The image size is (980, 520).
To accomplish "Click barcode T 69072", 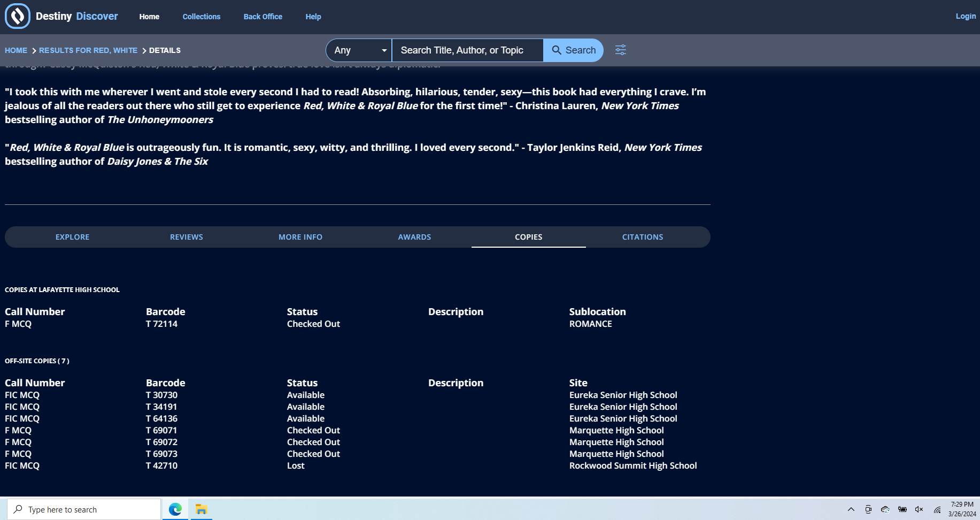I will (x=161, y=442).
